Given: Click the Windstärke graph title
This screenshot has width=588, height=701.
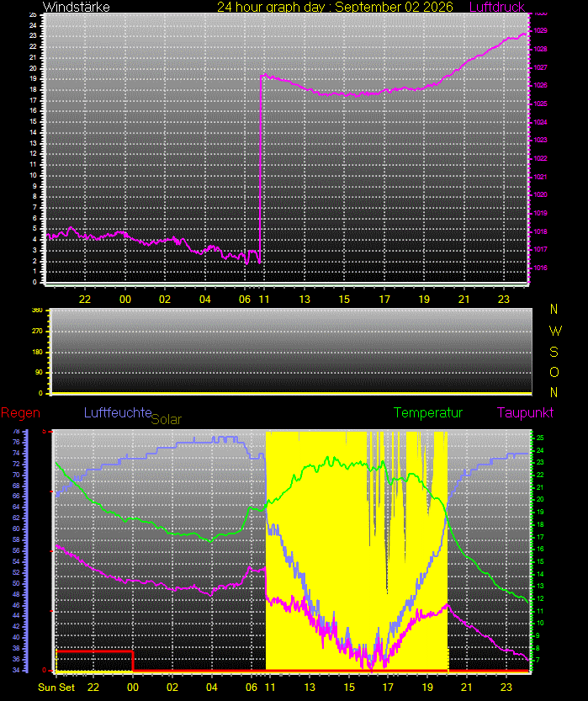Looking at the screenshot, I should click(x=76, y=7).
